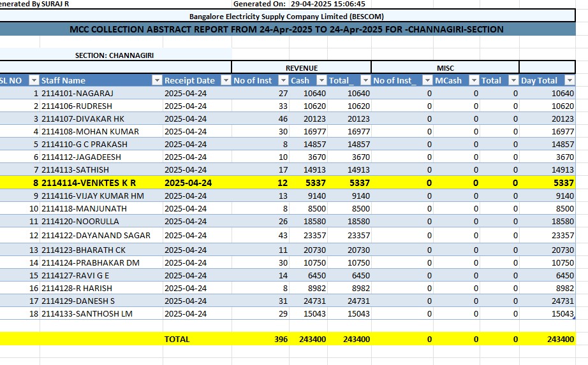Viewport: 588px width, 365px height.
Task: Select DANESH S cash value 24731
Action: point(308,301)
